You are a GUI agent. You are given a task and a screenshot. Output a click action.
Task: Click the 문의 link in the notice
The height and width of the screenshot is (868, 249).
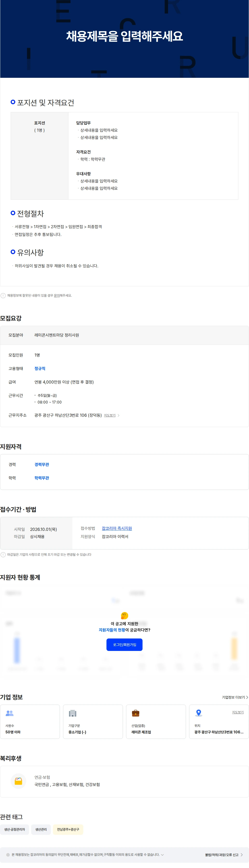coord(57,295)
